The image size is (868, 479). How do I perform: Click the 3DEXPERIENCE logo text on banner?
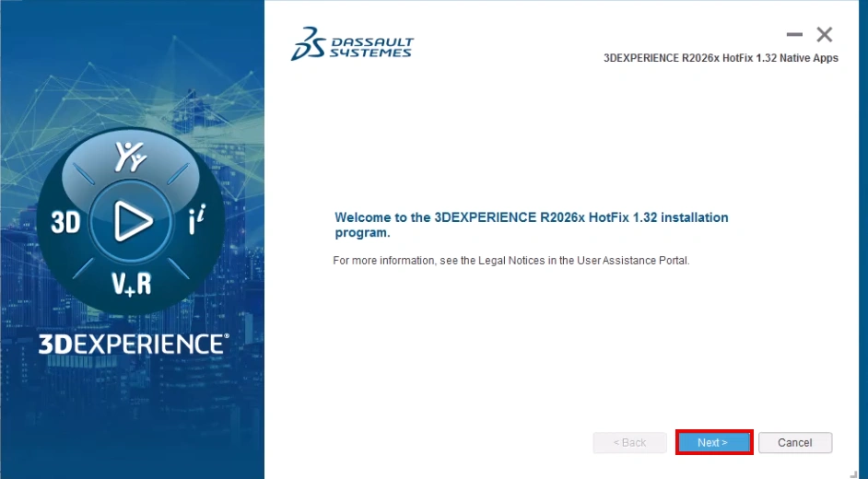coord(134,344)
